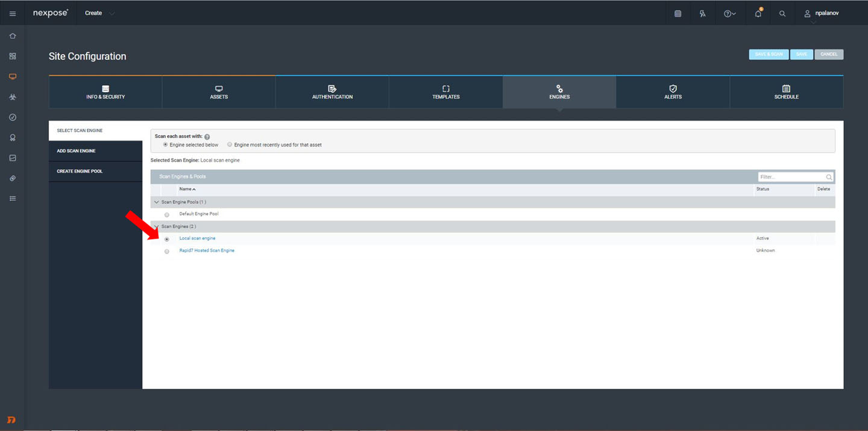The width and height of the screenshot is (868, 431).
Task: Open the Dashboard grid icon in sidebar
Action: [x=13, y=56]
